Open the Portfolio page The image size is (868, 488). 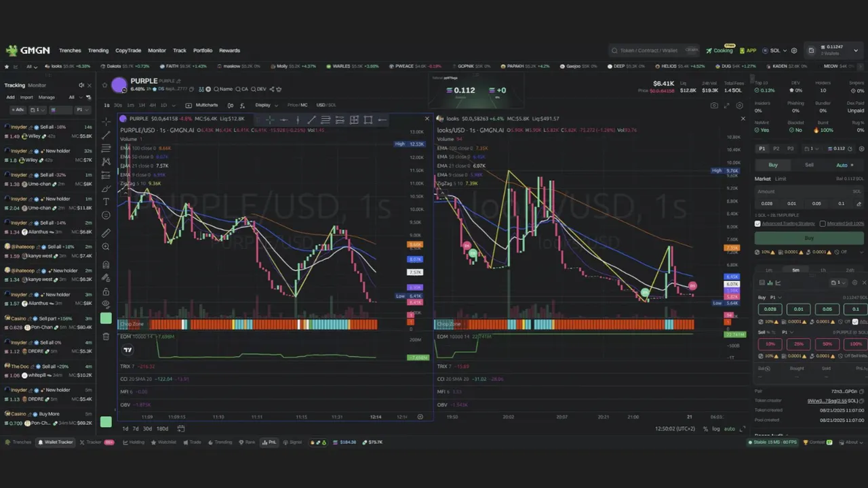coord(203,50)
